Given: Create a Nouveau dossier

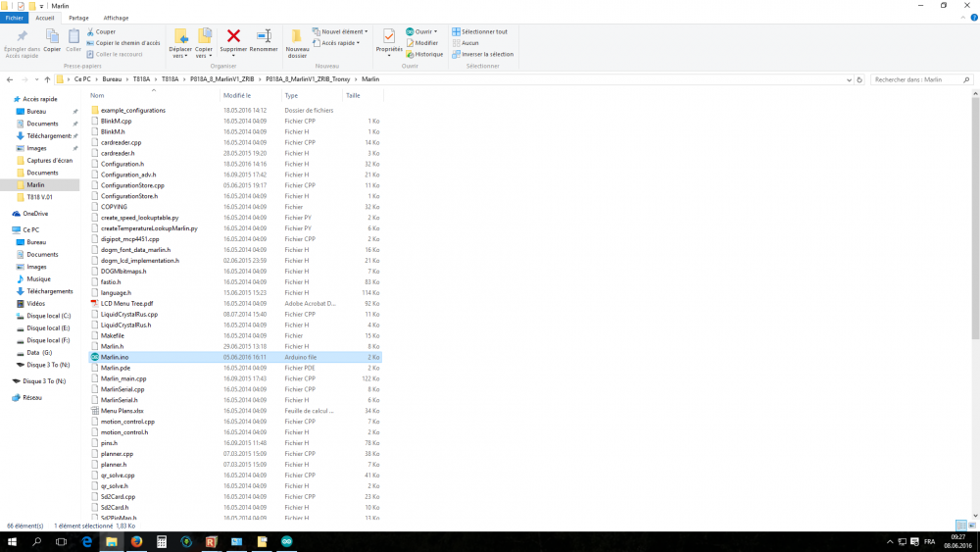Looking at the screenshot, I should 297,43.
